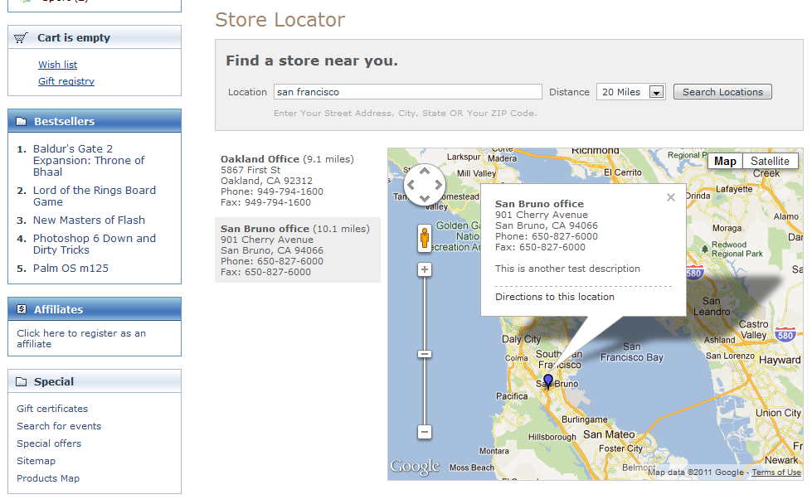Screen dimensions: 812x504
Task: Open Special offers link
Action: click(x=49, y=443)
